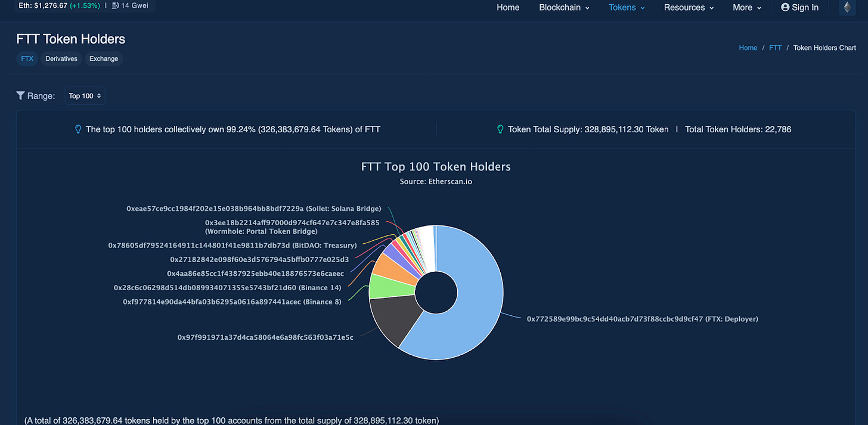
Task: Click the Sign In link
Action: pyautogui.click(x=800, y=7)
